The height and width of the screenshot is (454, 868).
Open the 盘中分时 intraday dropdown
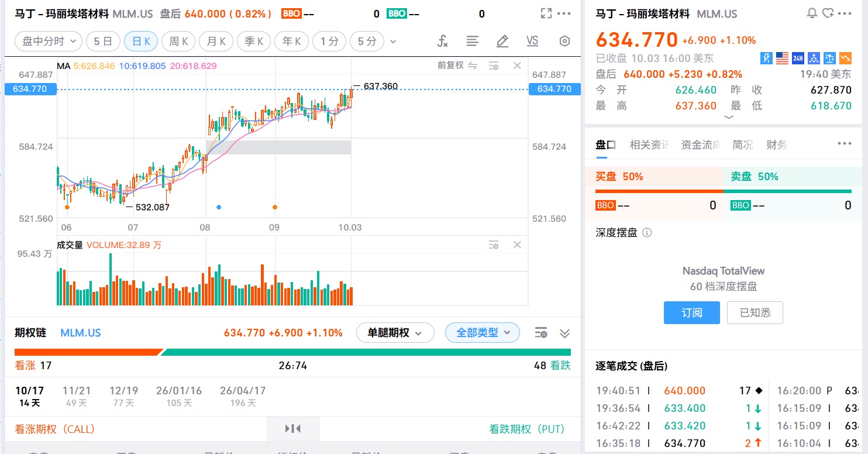tap(49, 41)
